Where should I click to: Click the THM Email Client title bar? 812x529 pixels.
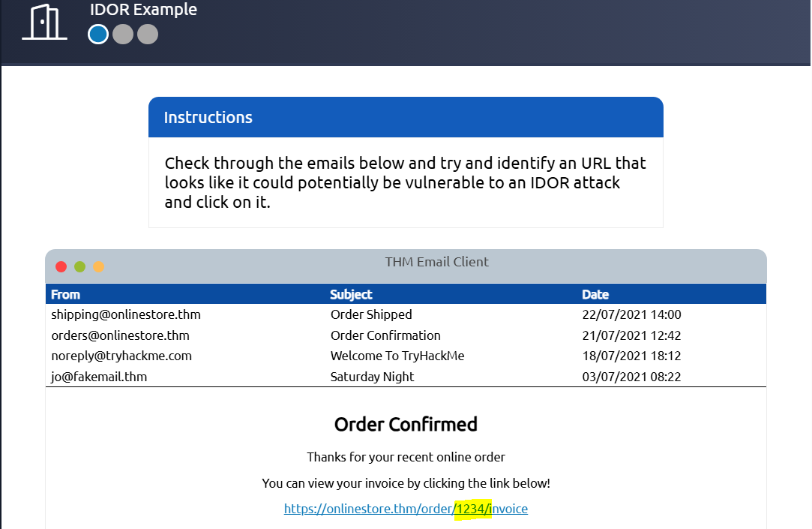(436, 262)
